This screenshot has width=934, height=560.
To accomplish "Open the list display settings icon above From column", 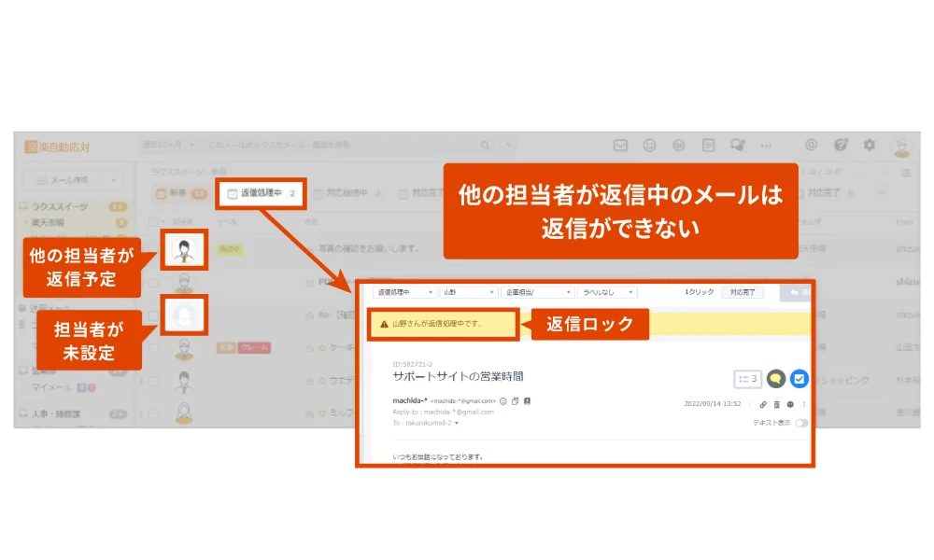I will click(x=906, y=174).
